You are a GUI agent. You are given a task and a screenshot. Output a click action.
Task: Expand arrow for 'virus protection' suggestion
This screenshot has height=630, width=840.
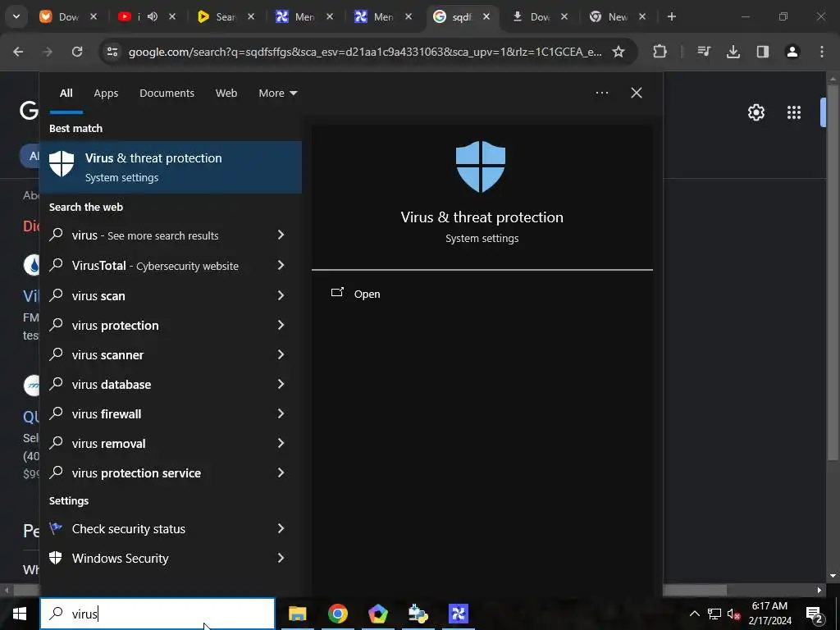click(x=281, y=325)
